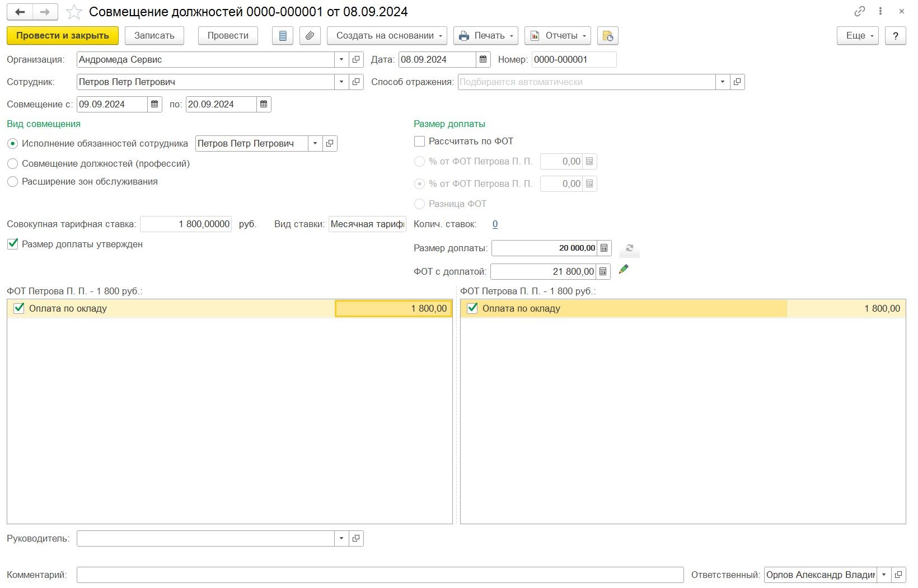This screenshot has width=918, height=588.
Task: Open the document movements list icon
Action: click(x=283, y=36)
